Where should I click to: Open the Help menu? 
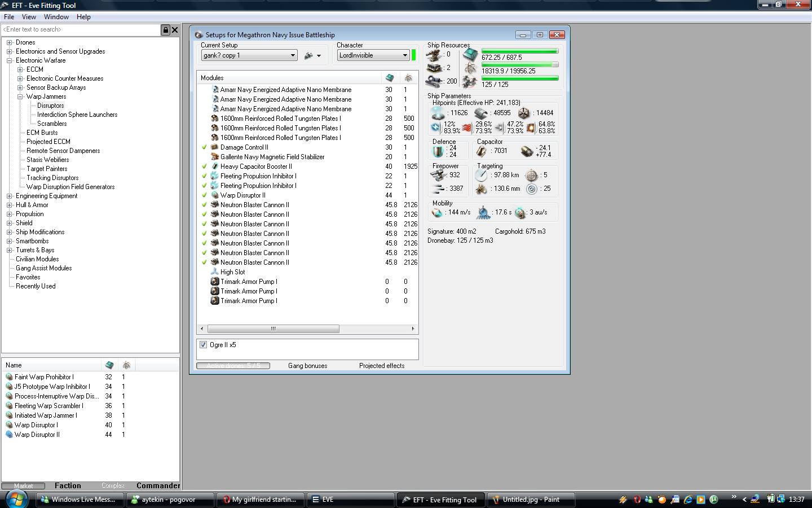coord(83,17)
